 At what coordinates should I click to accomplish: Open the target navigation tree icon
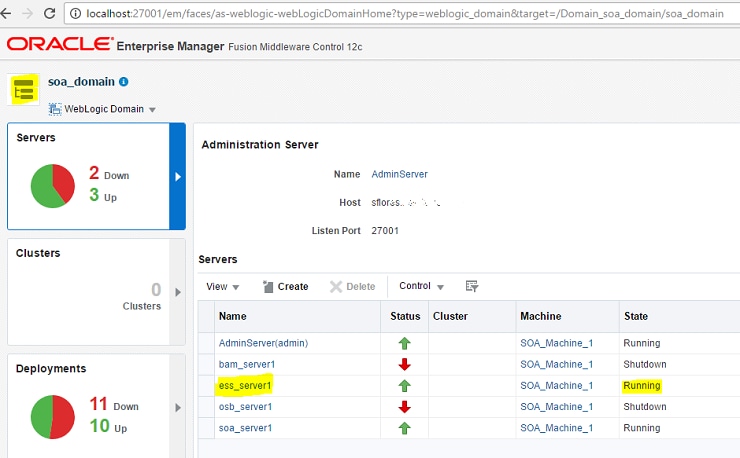(x=24, y=90)
